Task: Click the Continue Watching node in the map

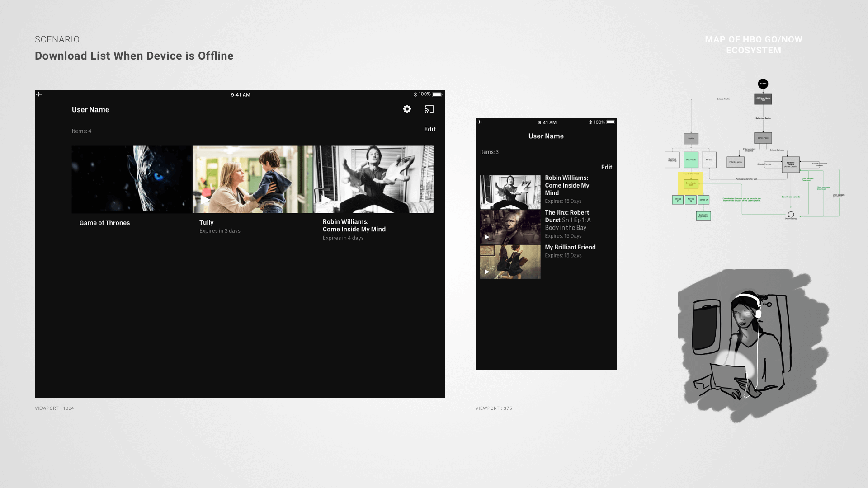Action: (x=672, y=160)
